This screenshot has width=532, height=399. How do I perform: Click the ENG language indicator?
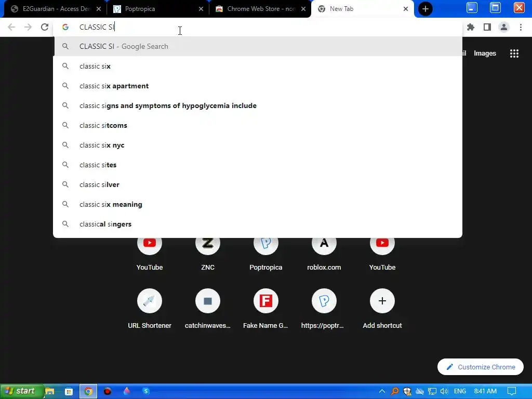tap(460, 391)
